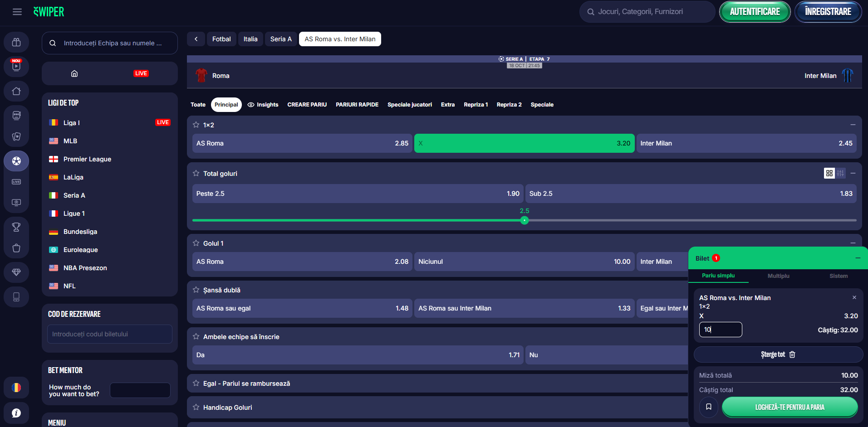Click the diamond VIP sidebar icon
The width and height of the screenshot is (868, 427).
(16, 272)
